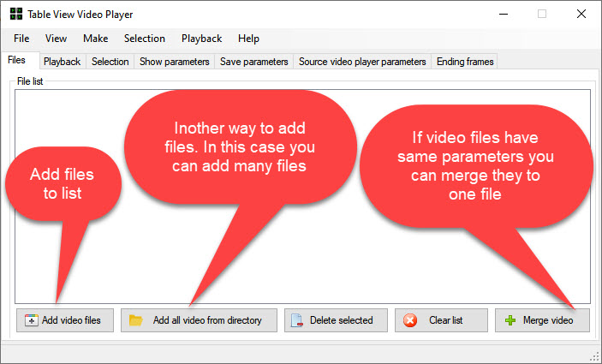Click the folder icon for adding directory videos
Image resolution: width=602 pixels, height=364 pixels.
click(135, 320)
